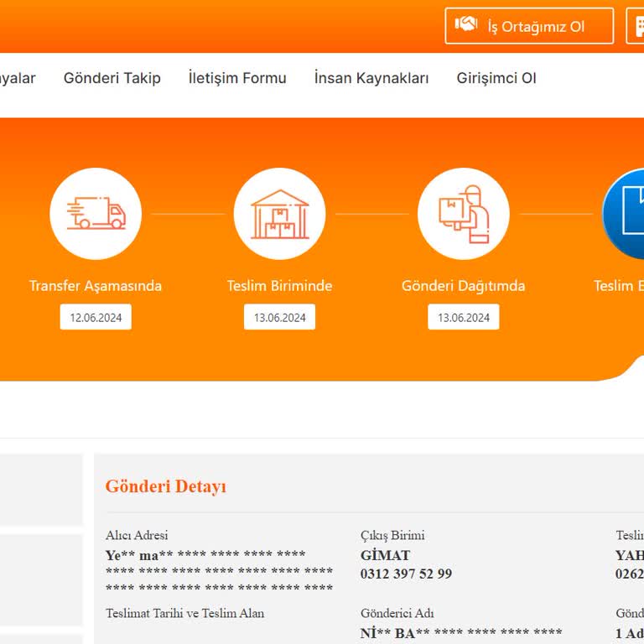Click the 13.06.2024 badge under Gönderi Dağıtımda
Image resolution: width=644 pixels, height=644 pixels.
pyautogui.click(x=464, y=317)
